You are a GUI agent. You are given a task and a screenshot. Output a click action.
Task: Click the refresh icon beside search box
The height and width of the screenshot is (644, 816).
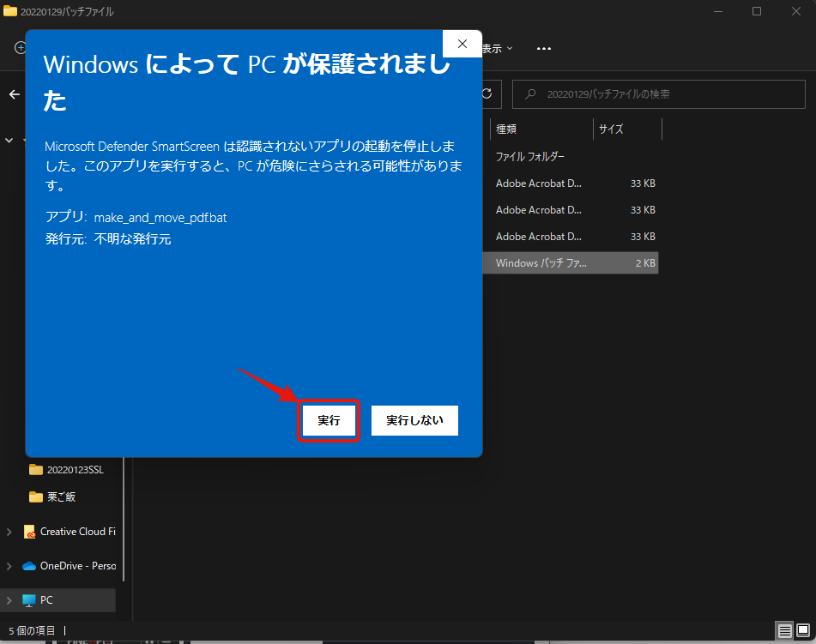click(487, 93)
